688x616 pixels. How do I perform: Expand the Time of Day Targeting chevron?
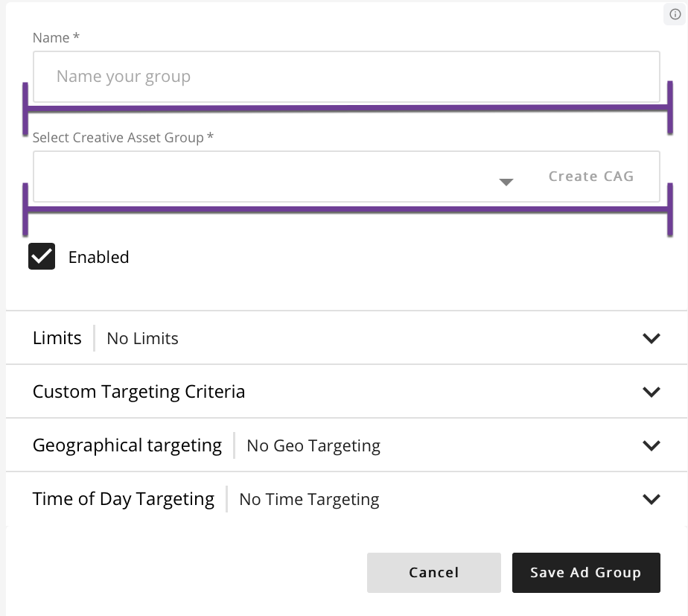(x=651, y=499)
